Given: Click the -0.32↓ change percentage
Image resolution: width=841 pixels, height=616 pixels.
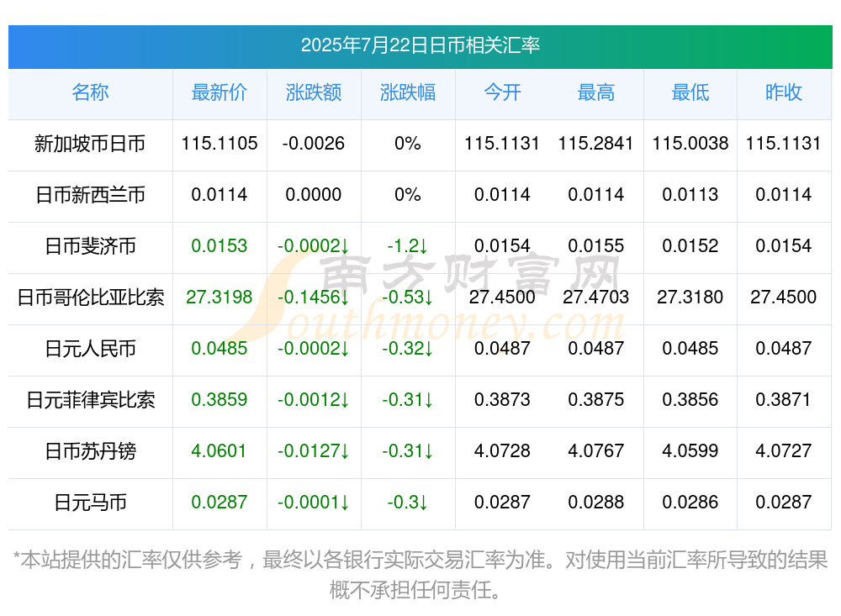Looking at the screenshot, I should (x=408, y=349).
